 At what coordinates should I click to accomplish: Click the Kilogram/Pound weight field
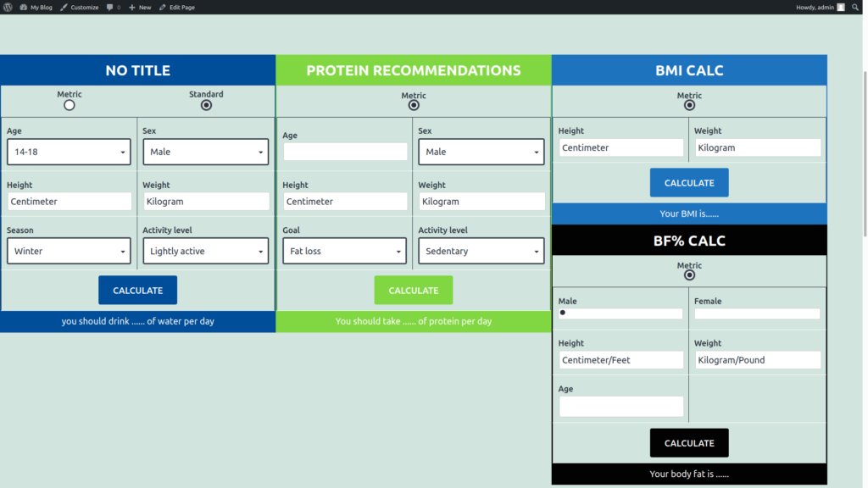pos(757,359)
